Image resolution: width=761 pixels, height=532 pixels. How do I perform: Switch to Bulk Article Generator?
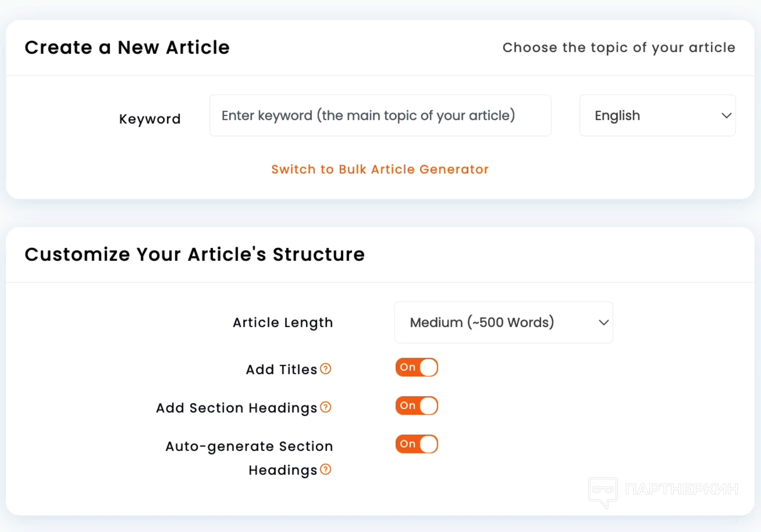380,169
